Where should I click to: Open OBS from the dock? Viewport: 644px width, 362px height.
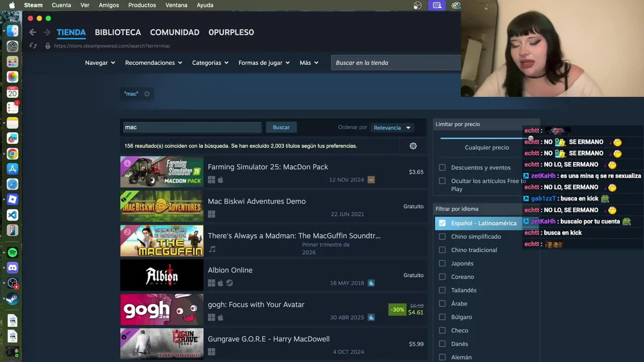click(13, 284)
